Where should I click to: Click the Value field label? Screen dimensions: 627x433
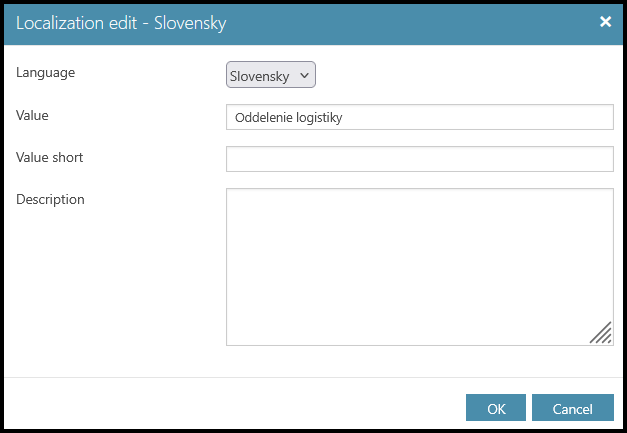click(32, 115)
